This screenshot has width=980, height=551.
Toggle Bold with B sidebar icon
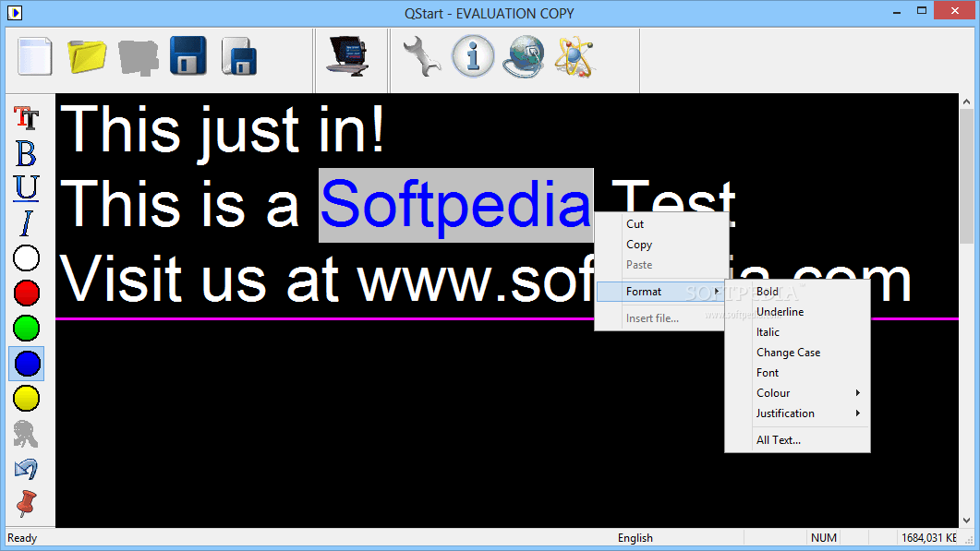pos(26,153)
